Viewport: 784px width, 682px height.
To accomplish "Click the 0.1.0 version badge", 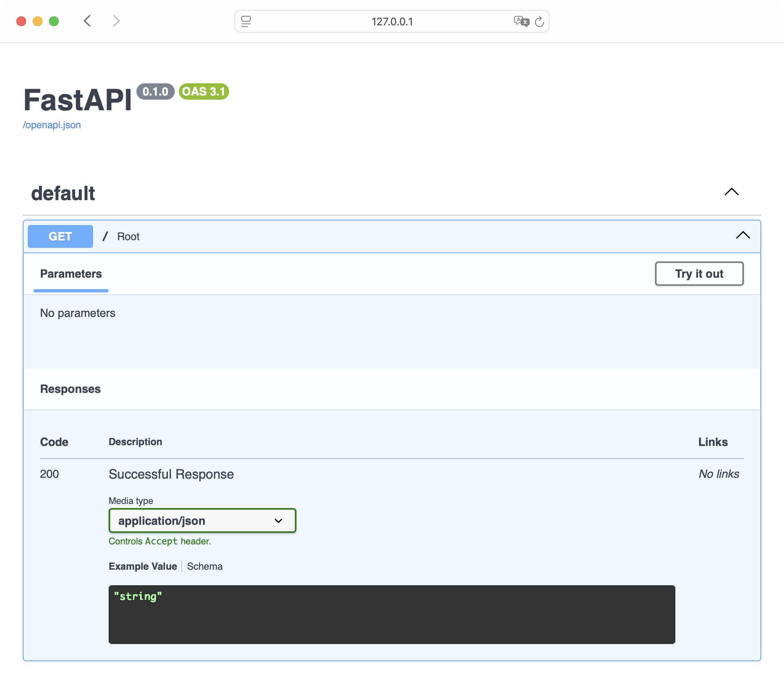I will pyautogui.click(x=156, y=91).
